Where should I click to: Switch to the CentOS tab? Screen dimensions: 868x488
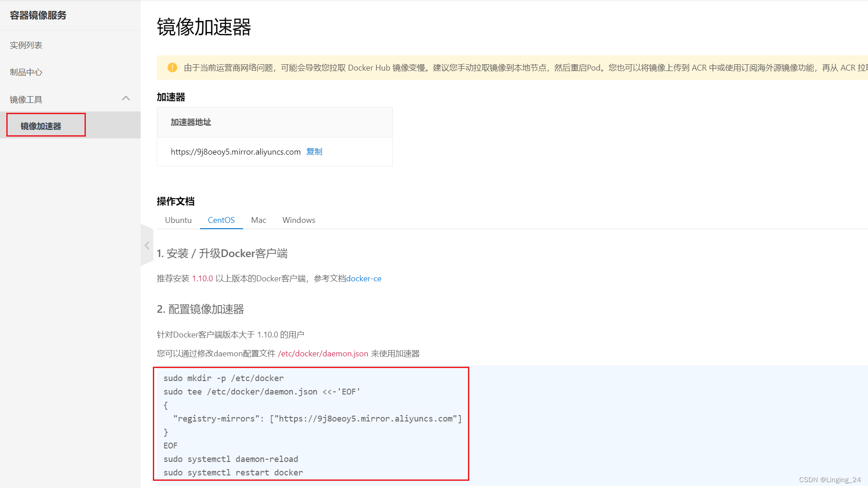tap(221, 220)
